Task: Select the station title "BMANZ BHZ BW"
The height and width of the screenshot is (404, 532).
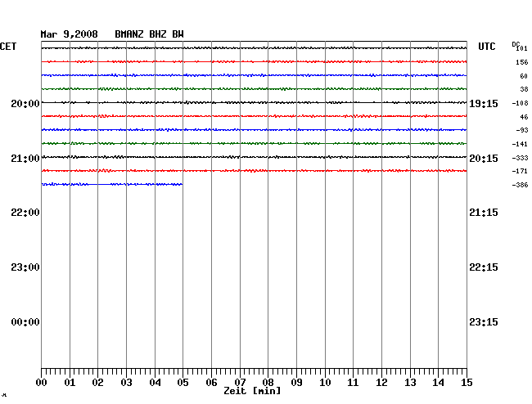Action: pyautogui.click(x=149, y=34)
